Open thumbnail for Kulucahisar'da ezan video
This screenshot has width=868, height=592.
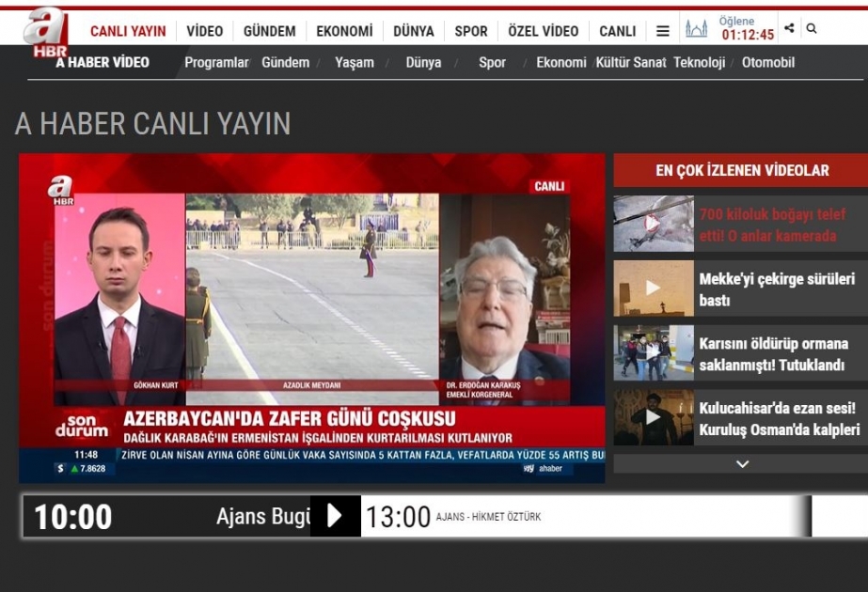point(654,417)
